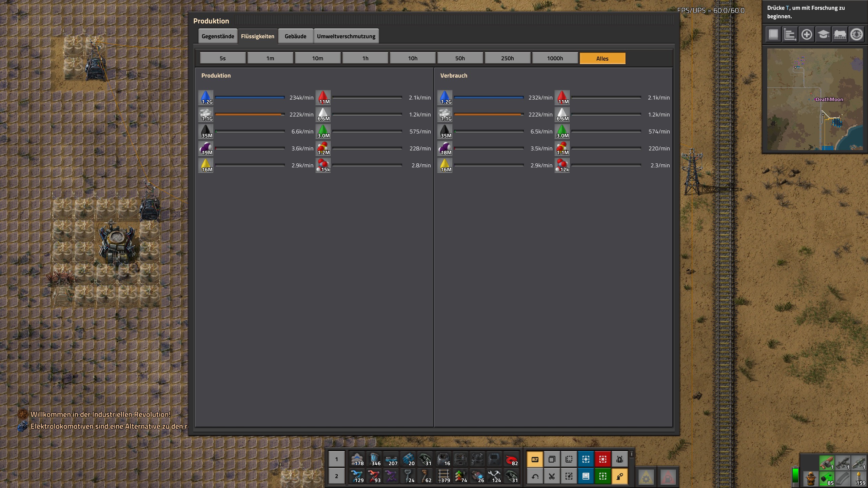Set time range to 1000h

[555, 58]
